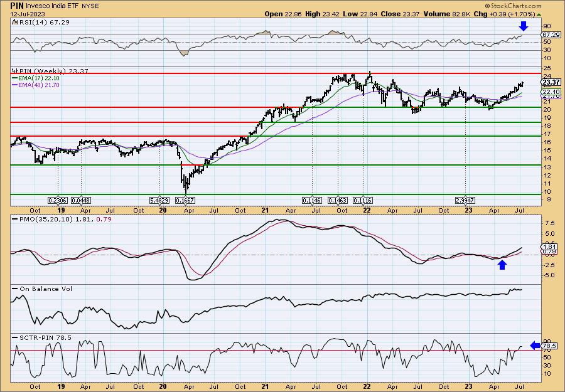Click the 23.37 price tag on the right axis
Viewport: 565px width, 392px height.
(x=551, y=83)
